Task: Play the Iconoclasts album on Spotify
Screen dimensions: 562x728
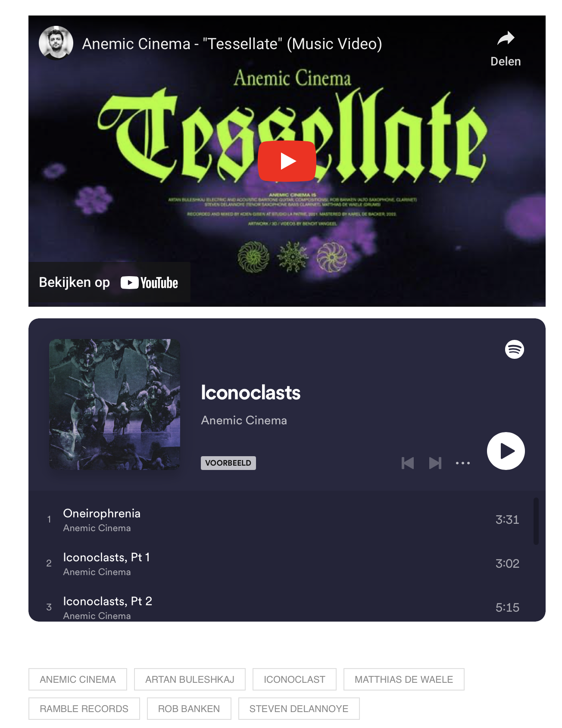Action: (506, 451)
